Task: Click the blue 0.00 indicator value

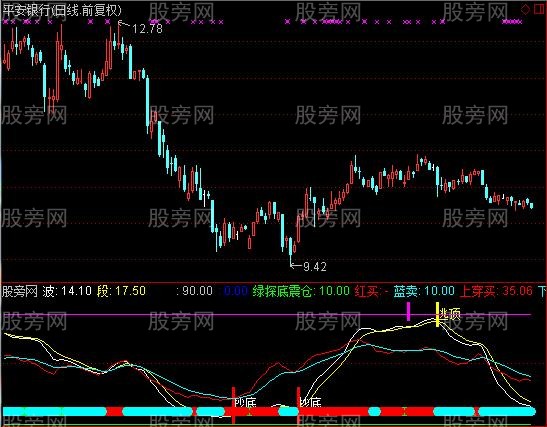Action: [235, 291]
